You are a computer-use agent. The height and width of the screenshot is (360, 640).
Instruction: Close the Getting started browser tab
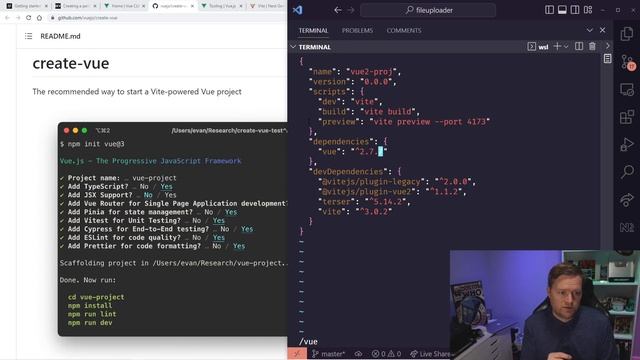click(46, 6)
